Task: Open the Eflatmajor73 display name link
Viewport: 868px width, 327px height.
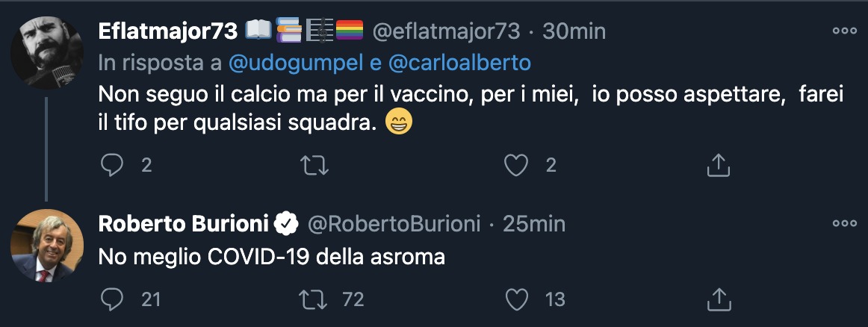Action: point(168,31)
